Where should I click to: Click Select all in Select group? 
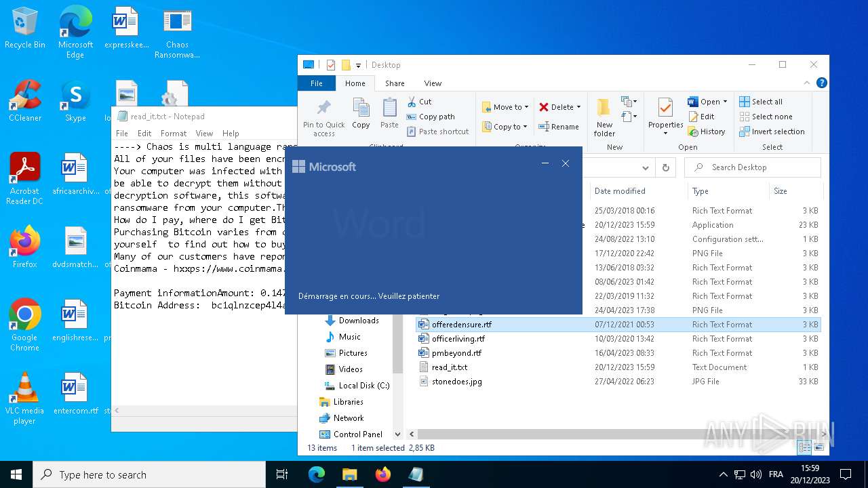click(761, 102)
